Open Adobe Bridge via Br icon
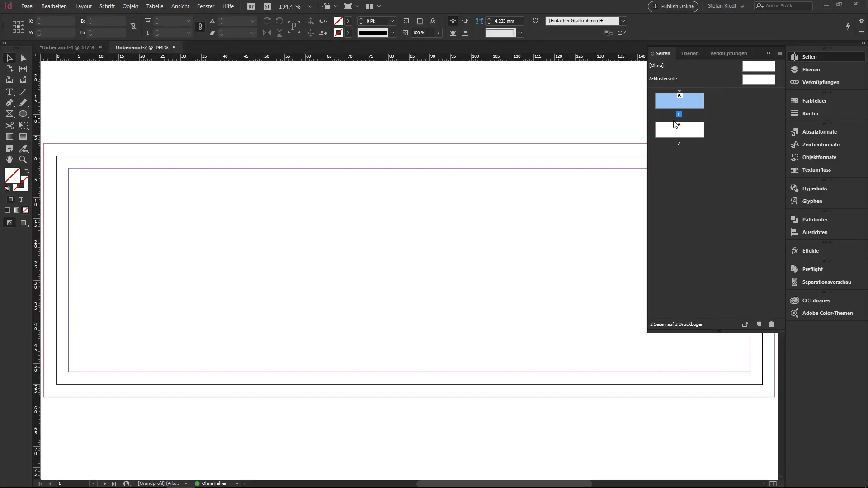Image resolution: width=868 pixels, height=488 pixels. click(251, 6)
